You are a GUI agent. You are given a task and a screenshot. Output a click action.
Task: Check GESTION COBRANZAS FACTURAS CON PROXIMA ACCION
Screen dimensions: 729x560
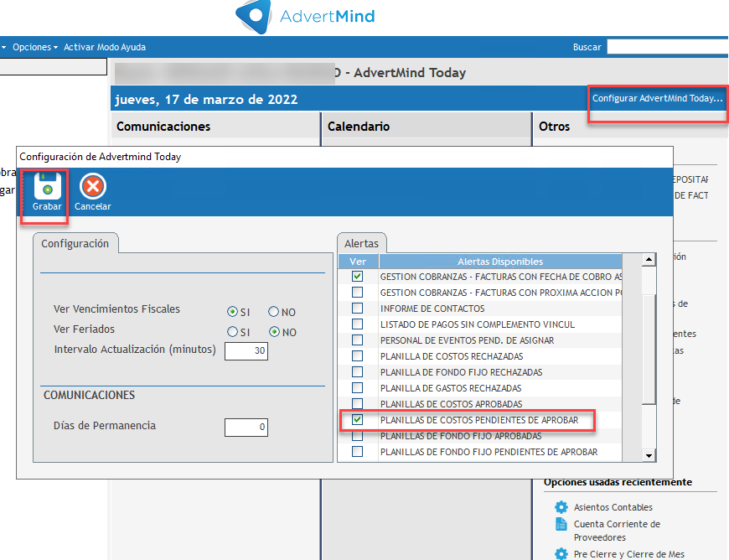pos(357,292)
